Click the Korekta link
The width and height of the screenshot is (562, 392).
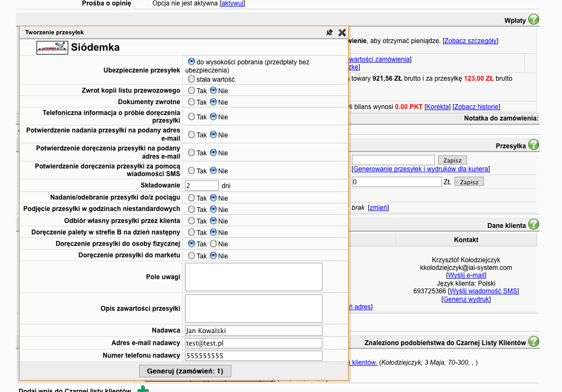click(x=437, y=107)
